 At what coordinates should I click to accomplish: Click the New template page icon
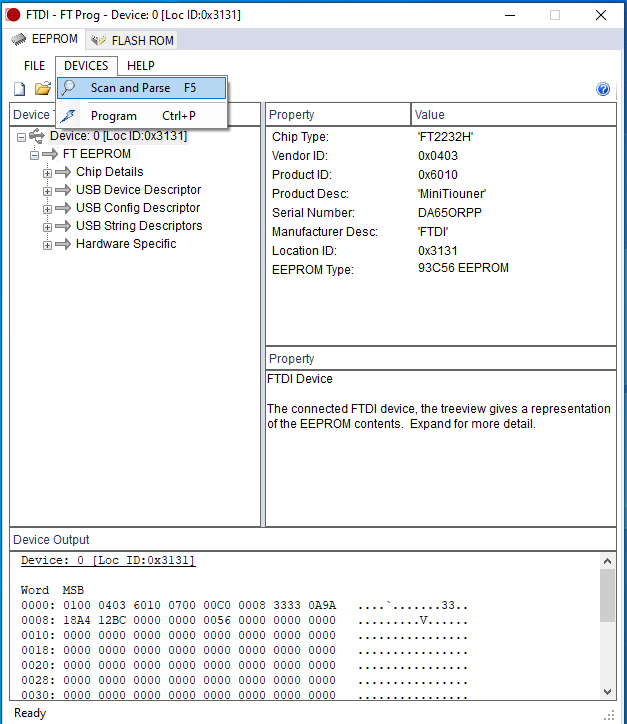tap(19, 89)
